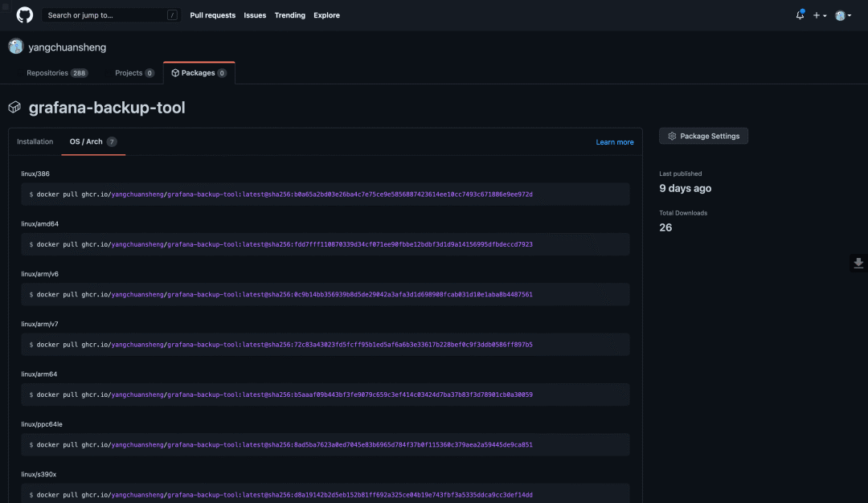This screenshot has height=503, width=868.
Task: Open Pull requests from the menu bar
Action: (213, 14)
